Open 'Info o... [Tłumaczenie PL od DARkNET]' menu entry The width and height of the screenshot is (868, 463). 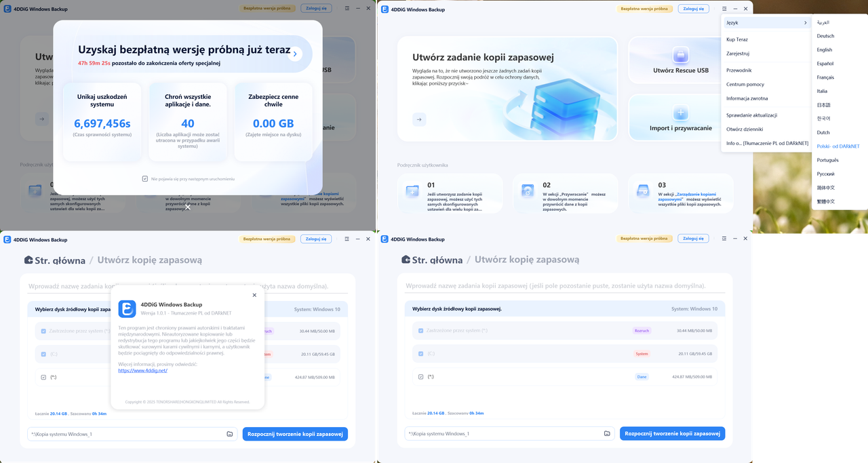pyautogui.click(x=766, y=144)
